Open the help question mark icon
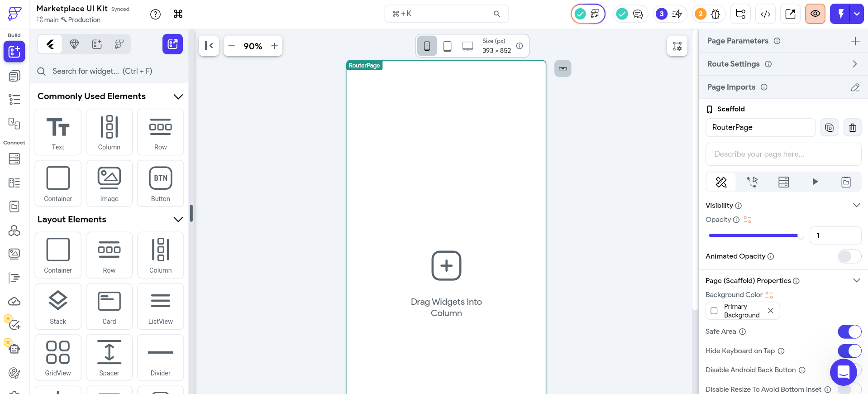 155,14
